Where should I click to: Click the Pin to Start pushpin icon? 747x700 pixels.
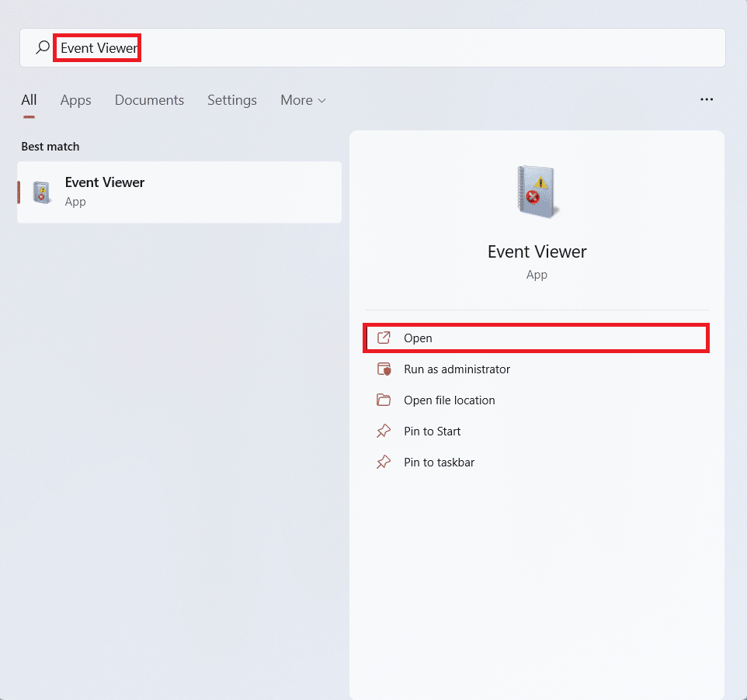pos(384,431)
